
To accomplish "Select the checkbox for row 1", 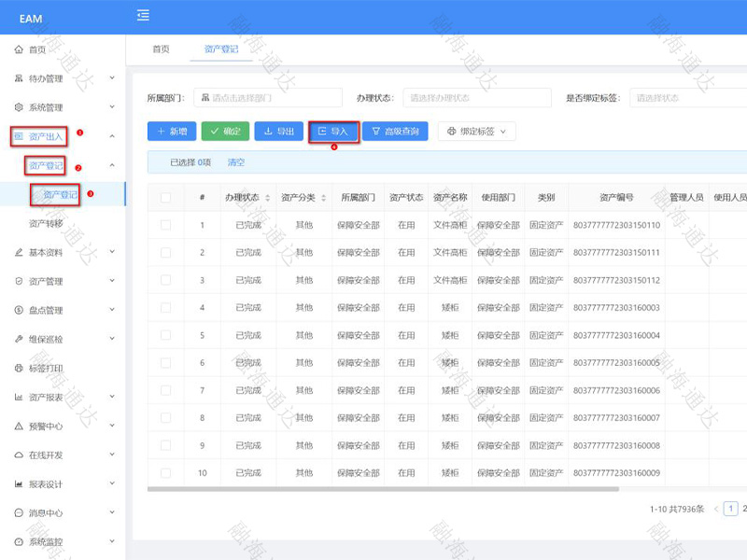I will click(165, 224).
